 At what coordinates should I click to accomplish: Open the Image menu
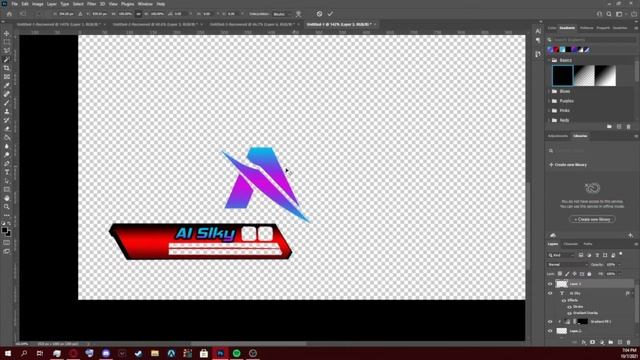(38, 4)
